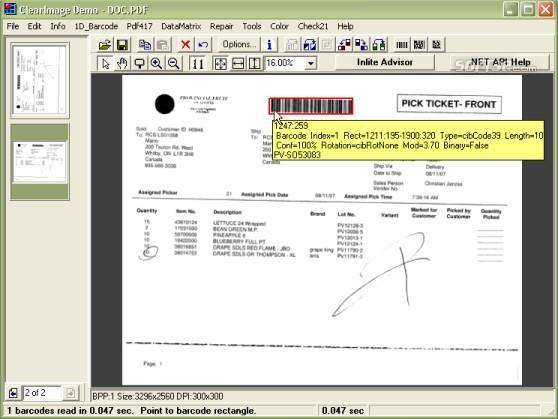Viewport: 558px width, 419px height.
Task: Click the ClearImage Demo title bar app icon
Action: (x=10, y=9)
